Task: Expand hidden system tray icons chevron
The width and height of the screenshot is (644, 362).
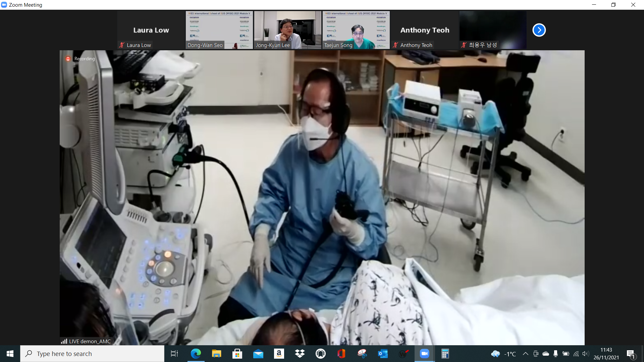Action: 526,354
